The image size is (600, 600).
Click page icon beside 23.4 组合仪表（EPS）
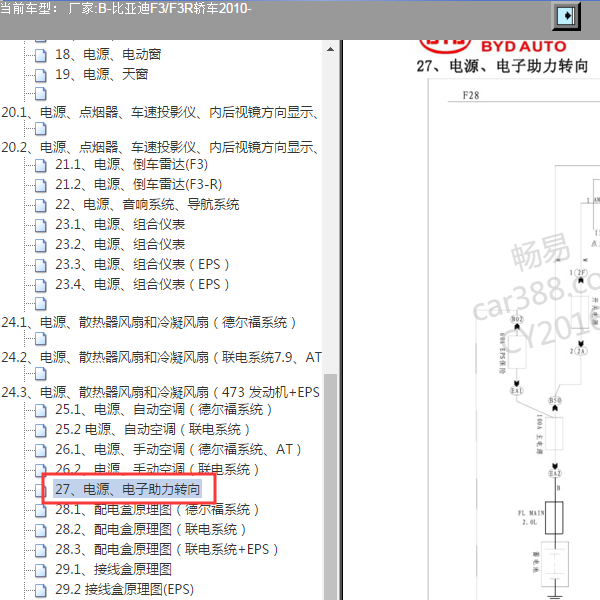[x=41, y=285]
